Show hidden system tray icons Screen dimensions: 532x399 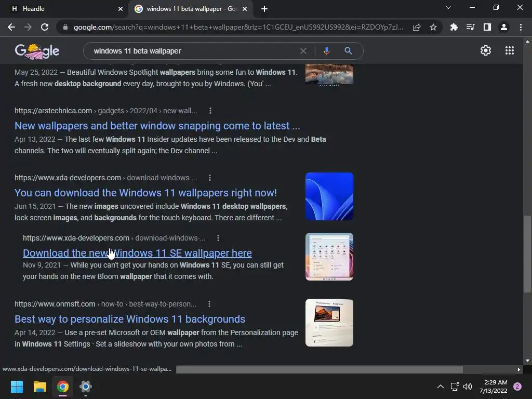[x=441, y=387]
